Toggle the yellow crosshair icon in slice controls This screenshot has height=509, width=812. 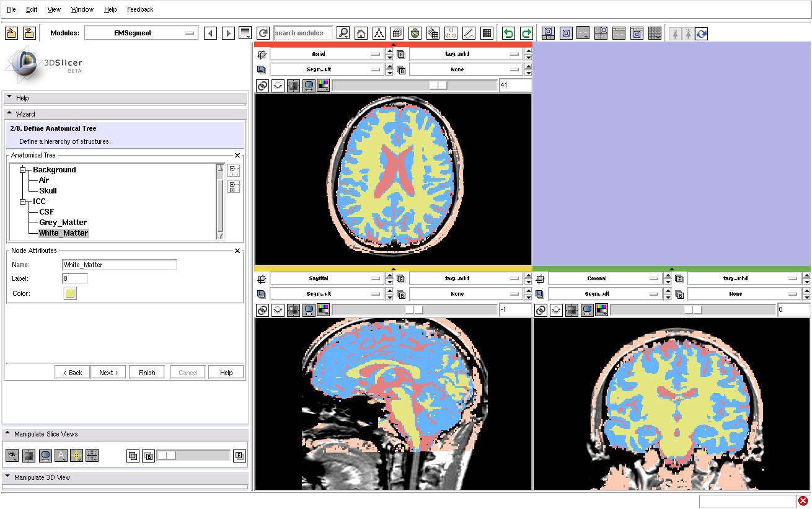click(x=76, y=456)
